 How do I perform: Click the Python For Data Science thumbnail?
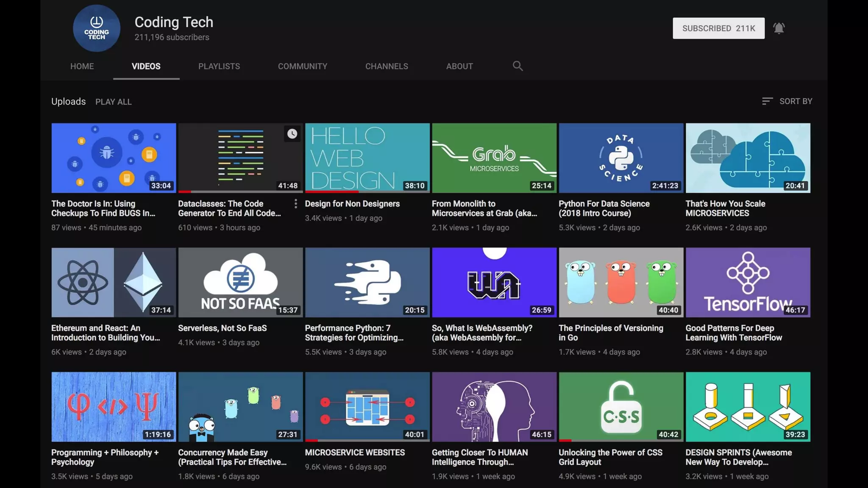[620, 158]
